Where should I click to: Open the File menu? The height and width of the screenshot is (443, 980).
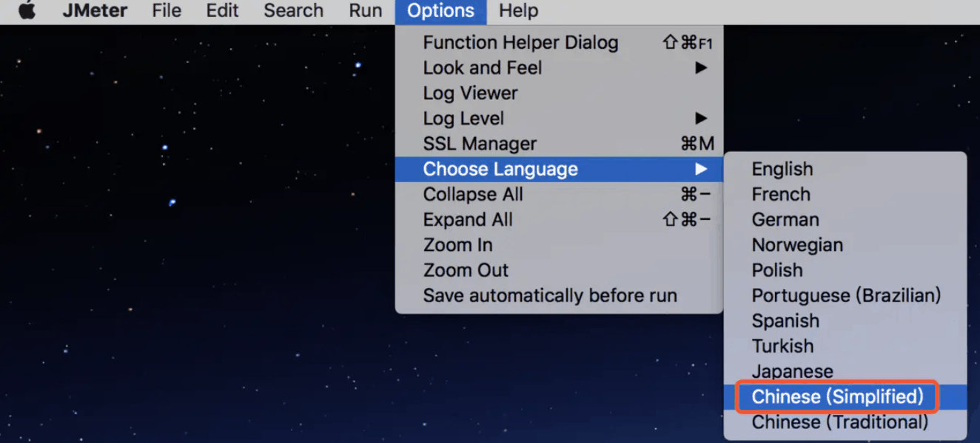pos(167,11)
